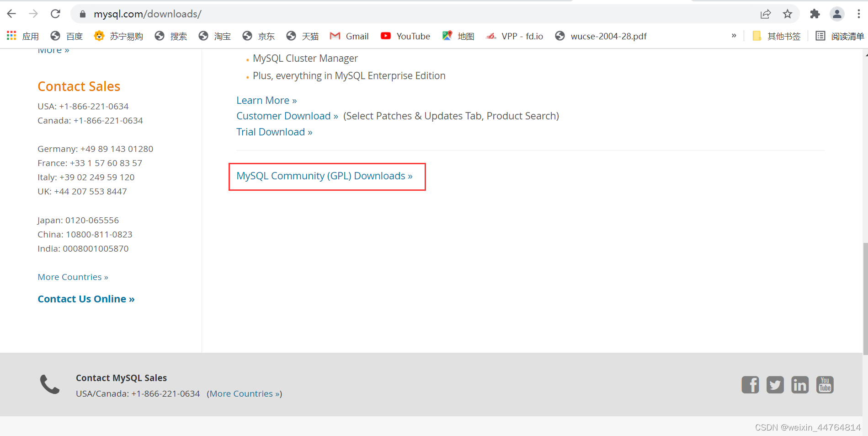The height and width of the screenshot is (436, 868).
Task: Click the UK: +44 207 553 8447 number
Action: [82, 191]
